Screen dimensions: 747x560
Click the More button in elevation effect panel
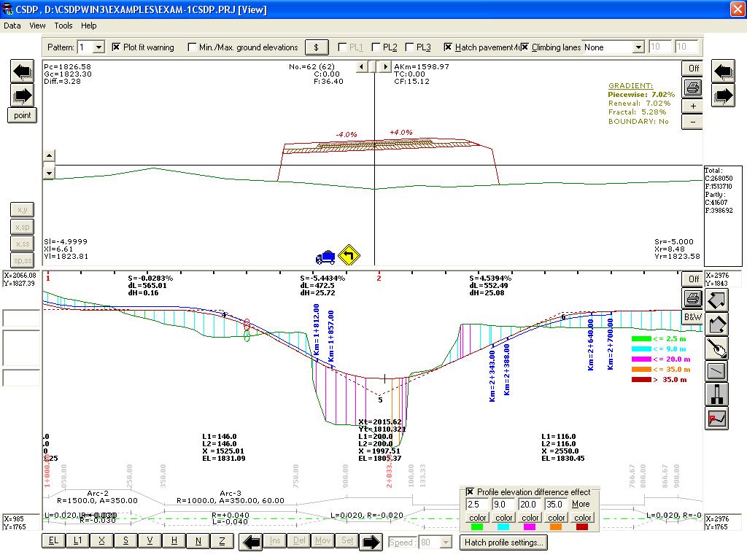[580, 504]
